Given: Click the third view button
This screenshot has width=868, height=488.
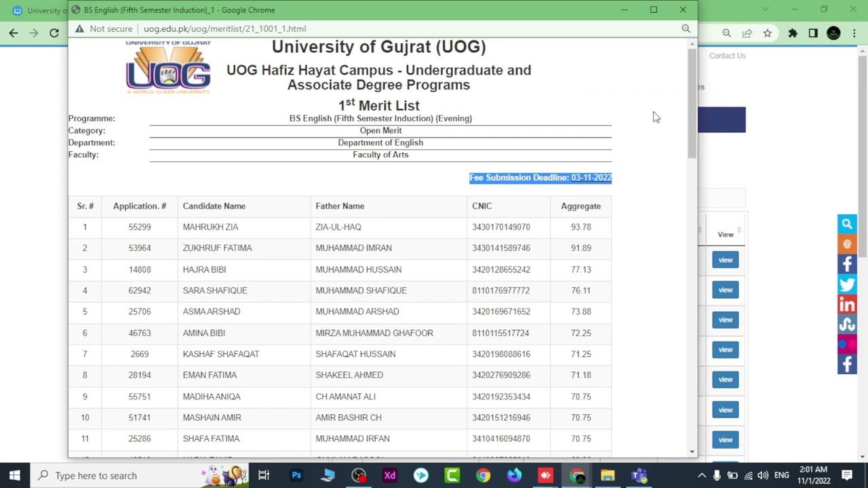Looking at the screenshot, I should 725,319.
